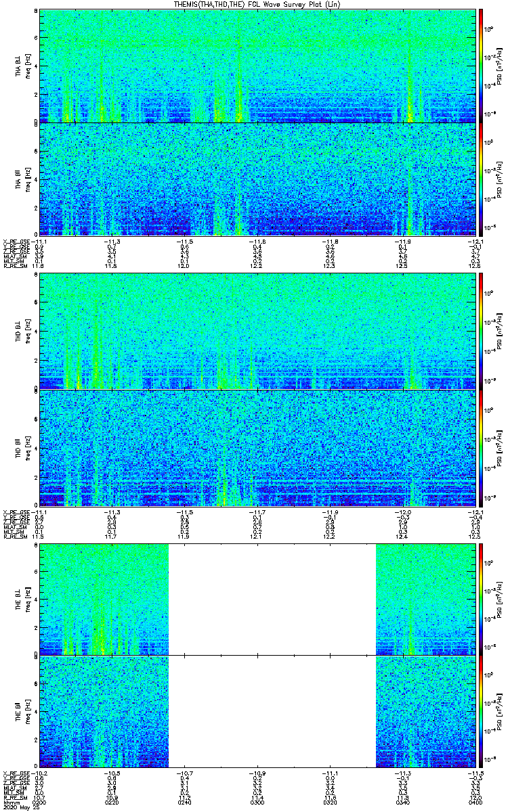508x812 pixels.
Task: Click the THA B-parallel freq [Hz] axis label
Action: click(28, 179)
